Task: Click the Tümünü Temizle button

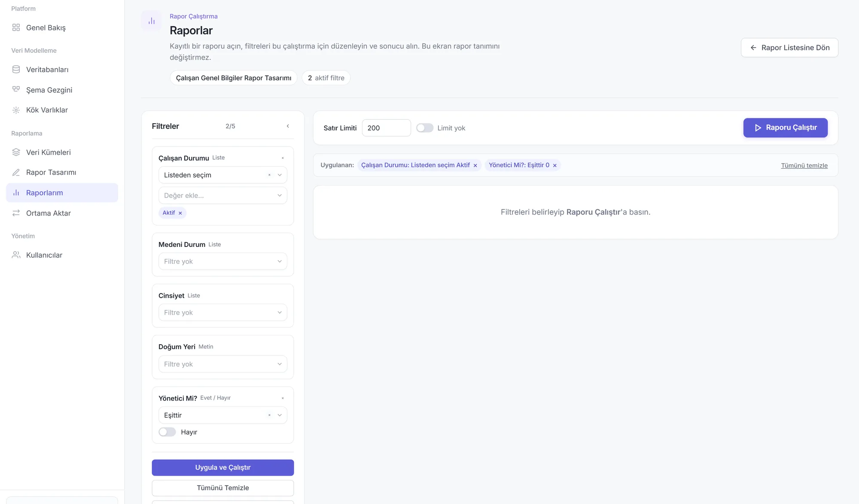Action: pyautogui.click(x=222, y=488)
